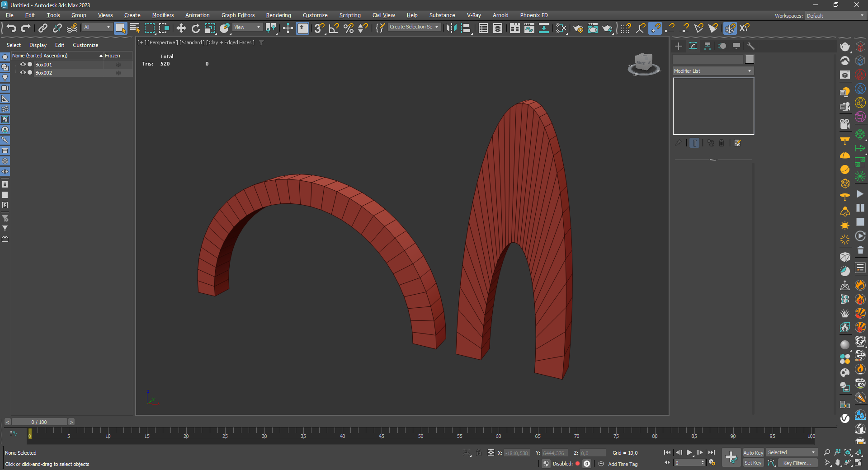Toggle Auto Key animation mode
This screenshot has width=868, height=470.
pyautogui.click(x=753, y=453)
